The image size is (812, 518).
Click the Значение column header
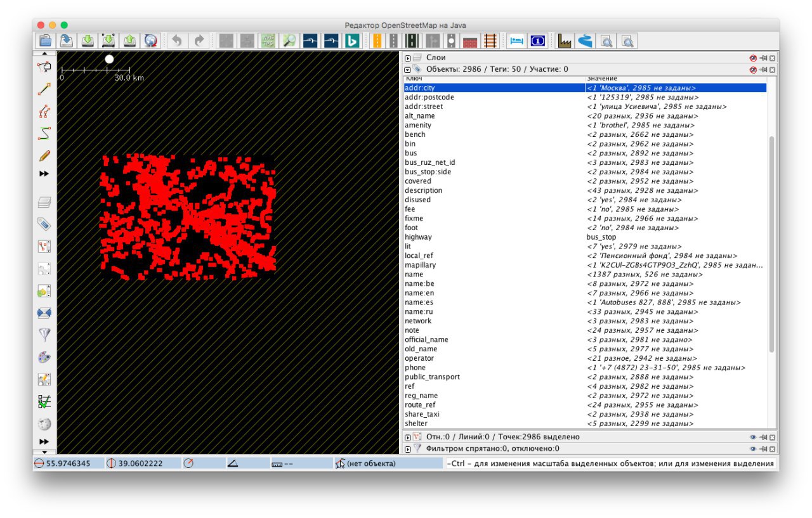(676, 79)
